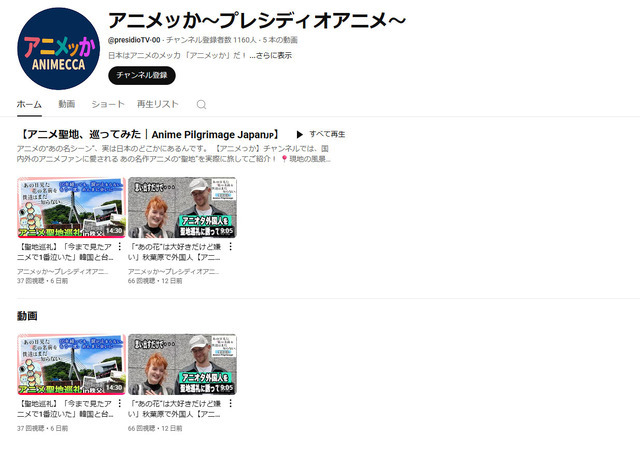Open options menu for playlist video "あの花"は大好きだけど
This screenshot has width=640, height=455.
(x=231, y=246)
